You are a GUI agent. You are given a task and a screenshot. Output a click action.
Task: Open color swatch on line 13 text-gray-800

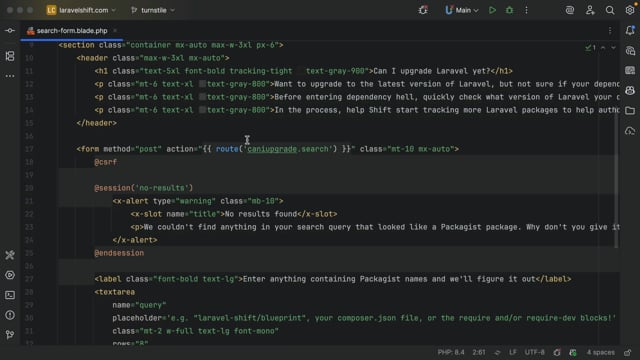tap(202, 97)
